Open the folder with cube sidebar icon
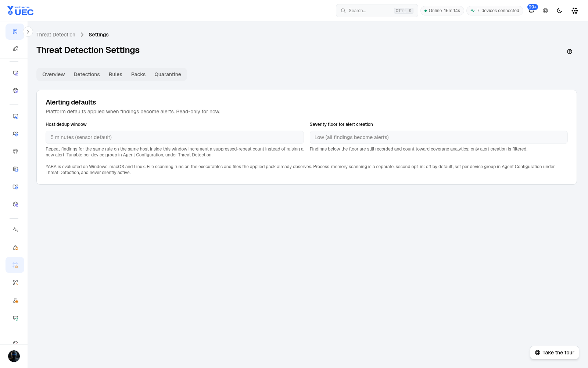 coord(15,187)
